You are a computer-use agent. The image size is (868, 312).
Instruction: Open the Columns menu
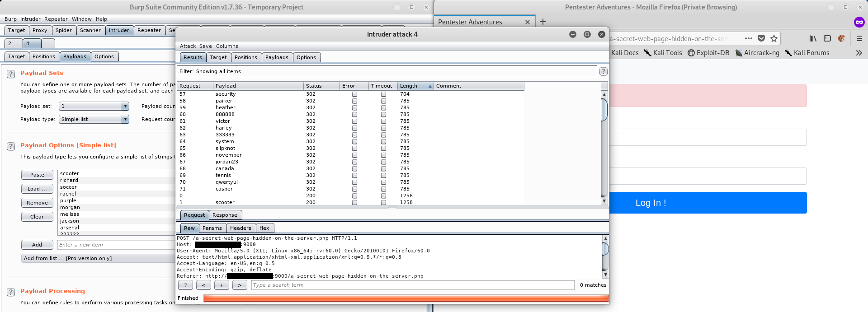click(227, 46)
